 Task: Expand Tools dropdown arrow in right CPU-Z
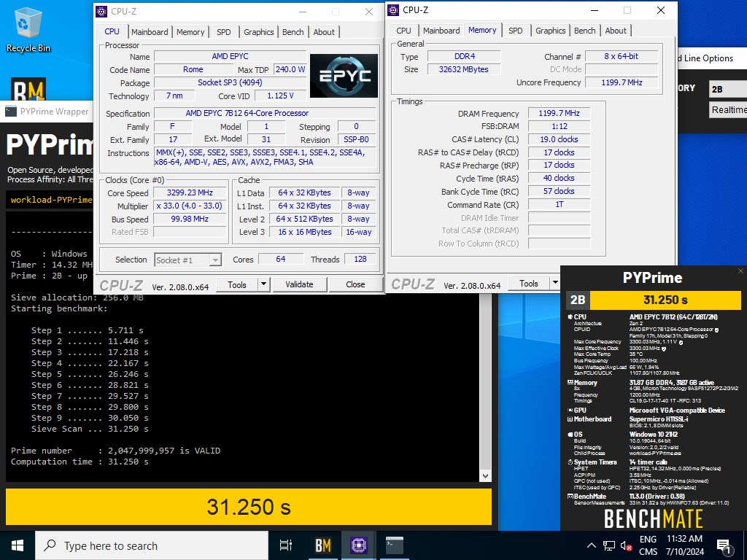(555, 284)
